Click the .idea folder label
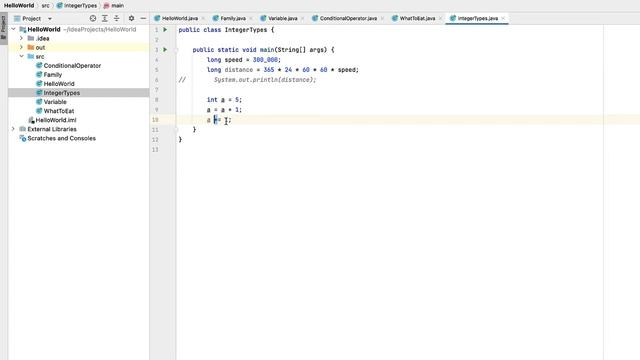This screenshot has width=640, height=360. 42,38
